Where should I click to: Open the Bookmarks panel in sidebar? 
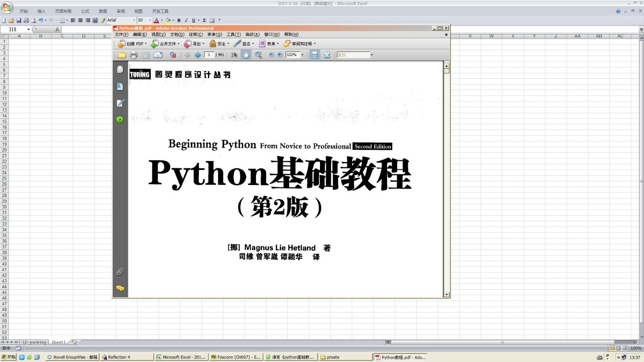pos(120,86)
